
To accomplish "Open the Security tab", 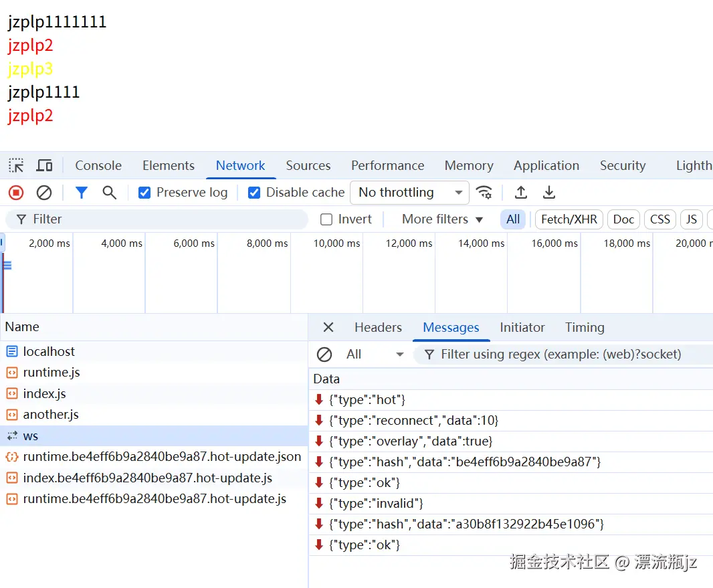I will [623, 165].
